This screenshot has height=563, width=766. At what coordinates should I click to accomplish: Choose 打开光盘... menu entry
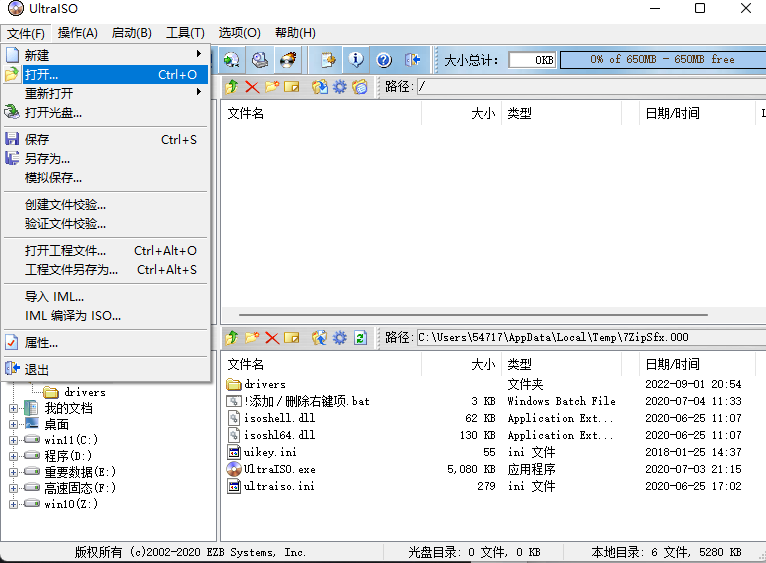pos(106,112)
